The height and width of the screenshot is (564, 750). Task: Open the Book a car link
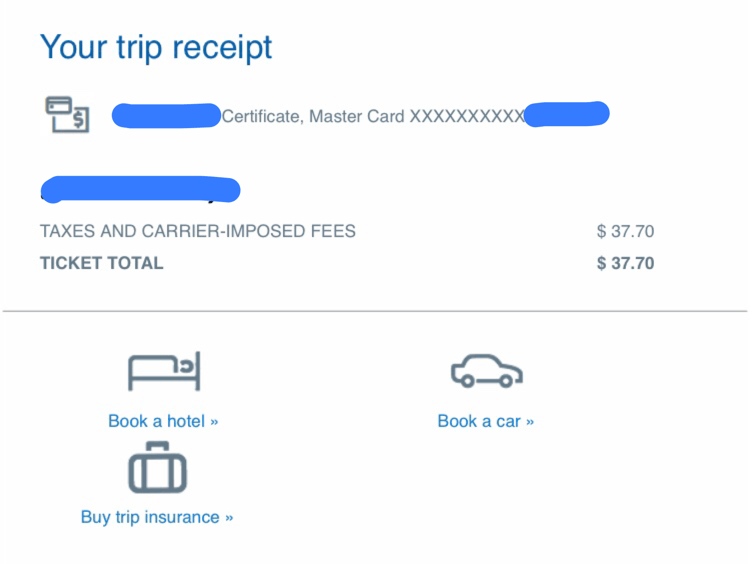pos(485,421)
